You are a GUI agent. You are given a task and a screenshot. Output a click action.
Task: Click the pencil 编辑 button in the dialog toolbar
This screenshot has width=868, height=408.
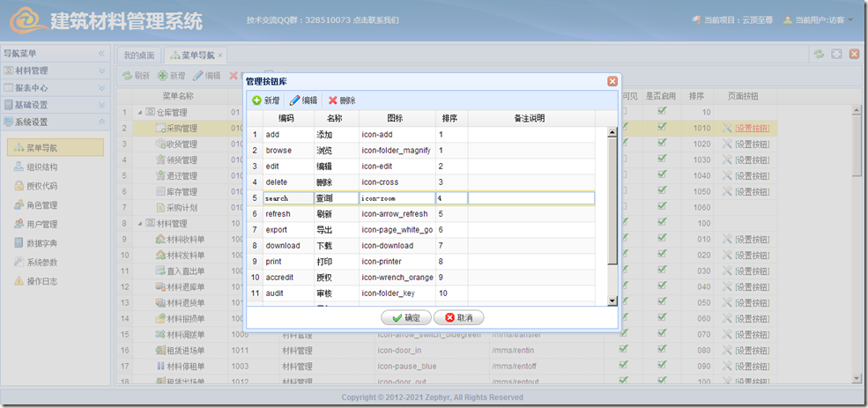click(x=303, y=100)
